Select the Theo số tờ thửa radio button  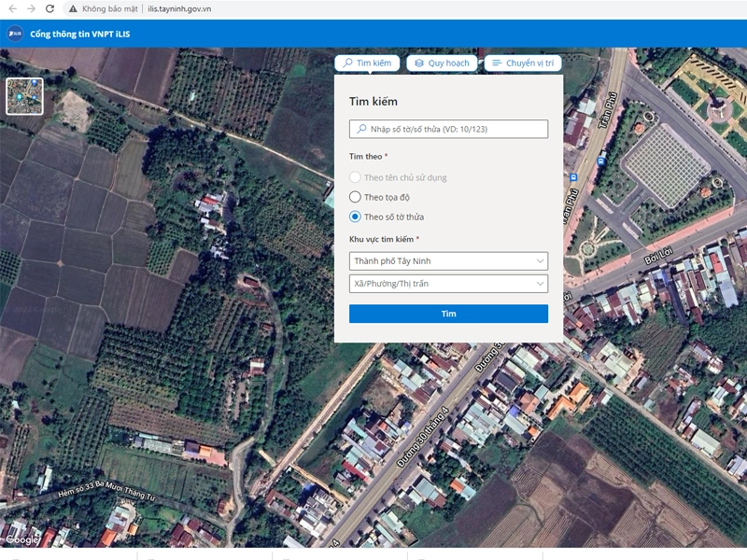(x=355, y=217)
